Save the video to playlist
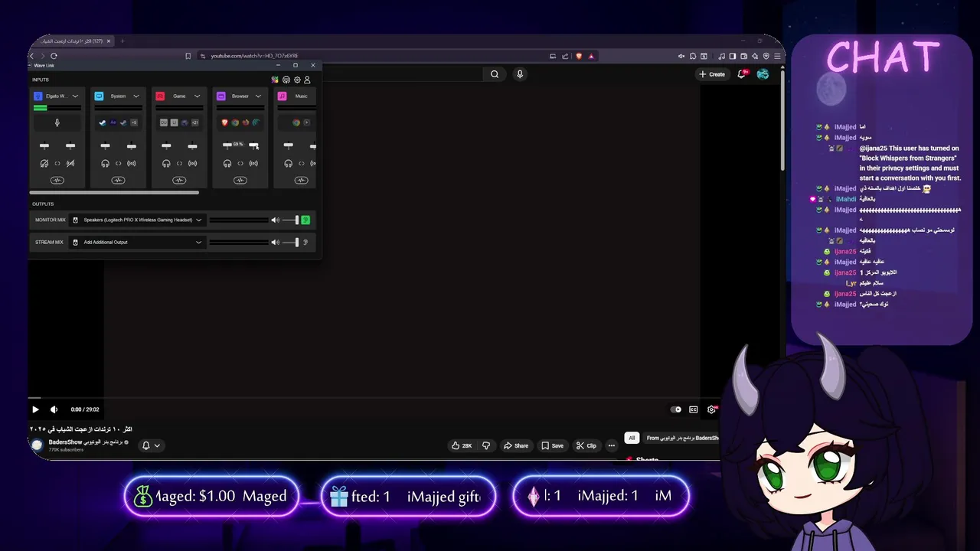980x551 pixels. tap(552, 445)
